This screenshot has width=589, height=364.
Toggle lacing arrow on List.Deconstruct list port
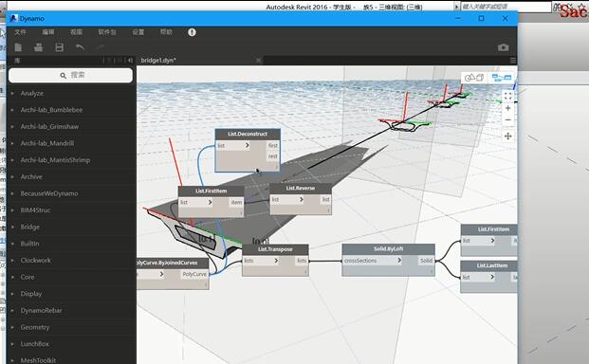(248, 145)
